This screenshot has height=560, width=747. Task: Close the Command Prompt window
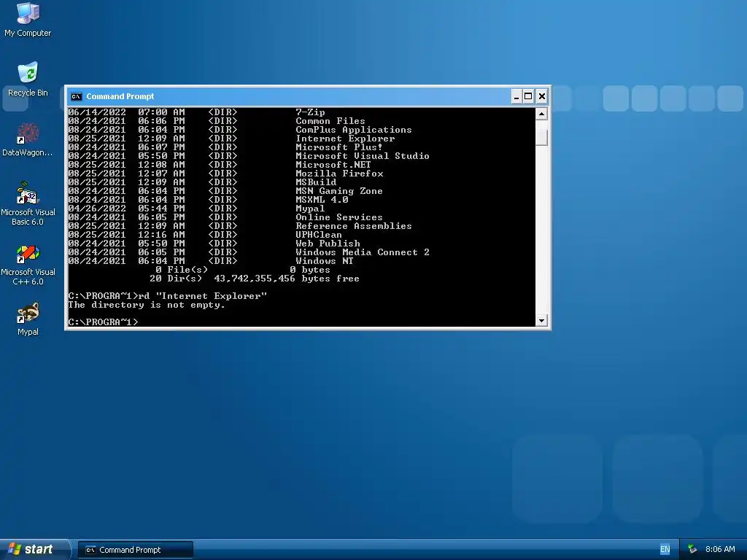point(542,97)
